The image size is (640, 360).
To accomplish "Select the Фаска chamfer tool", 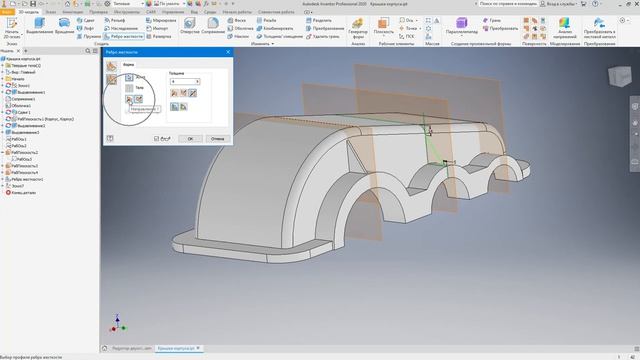I will [x=237, y=20].
